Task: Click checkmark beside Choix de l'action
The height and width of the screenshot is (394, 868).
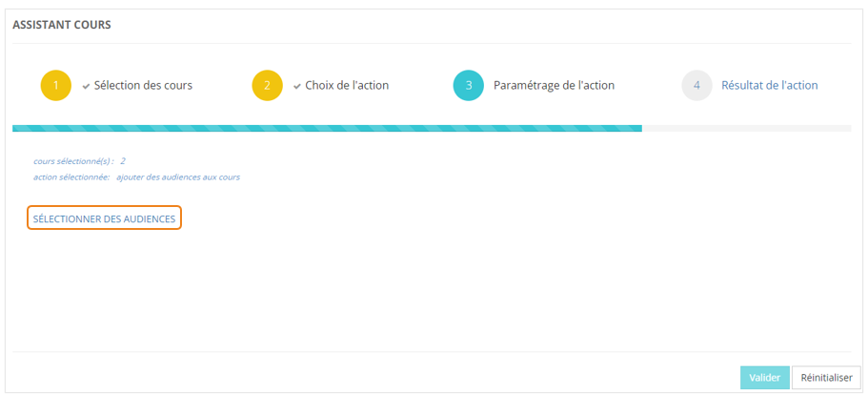Action: 297,86
